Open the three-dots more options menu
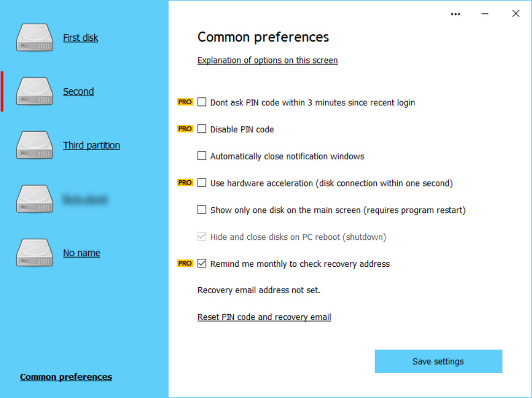 click(456, 14)
